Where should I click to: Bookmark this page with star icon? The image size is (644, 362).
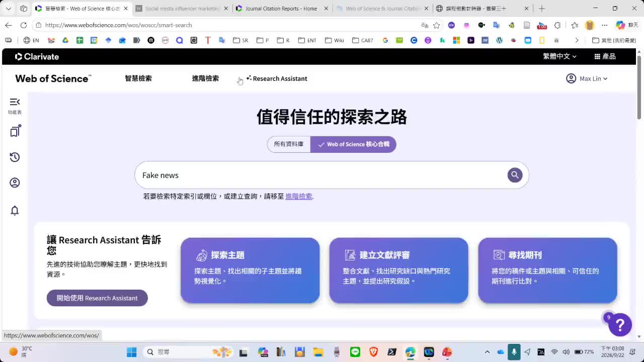coord(437,25)
